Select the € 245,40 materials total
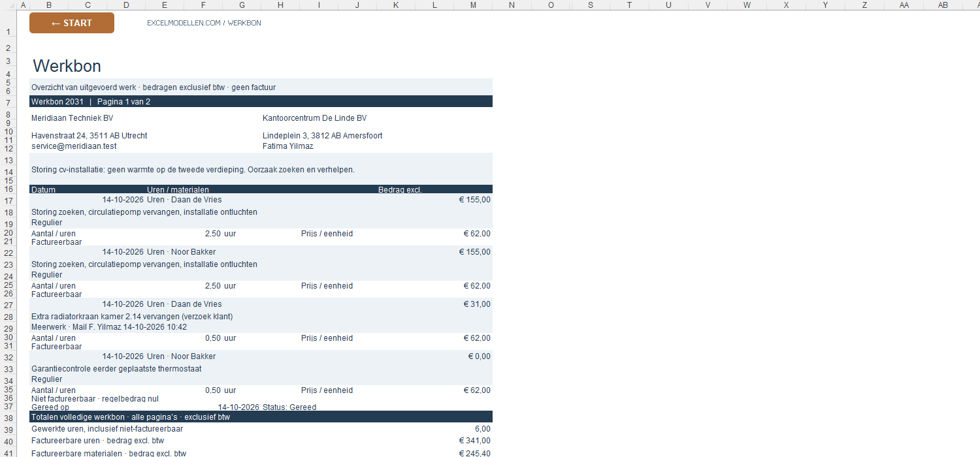Image resolution: width=980 pixels, height=457 pixels. (475, 453)
